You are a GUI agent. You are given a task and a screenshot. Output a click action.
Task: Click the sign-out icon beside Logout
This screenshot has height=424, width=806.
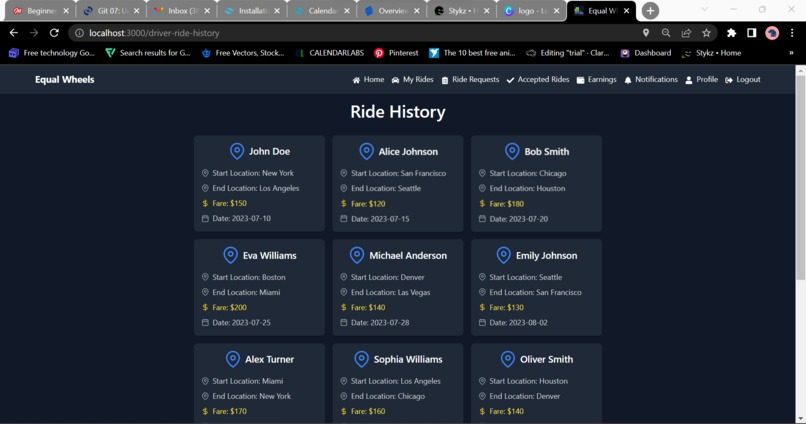coord(729,80)
